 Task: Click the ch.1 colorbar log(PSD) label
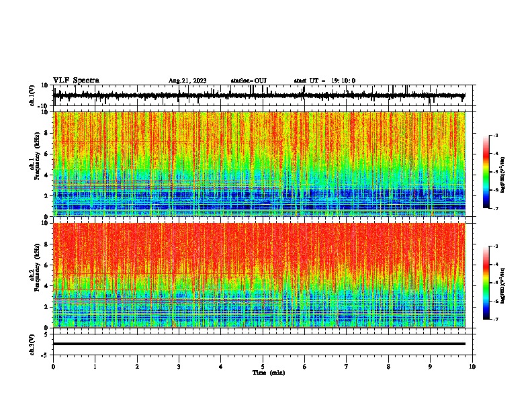click(503, 175)
